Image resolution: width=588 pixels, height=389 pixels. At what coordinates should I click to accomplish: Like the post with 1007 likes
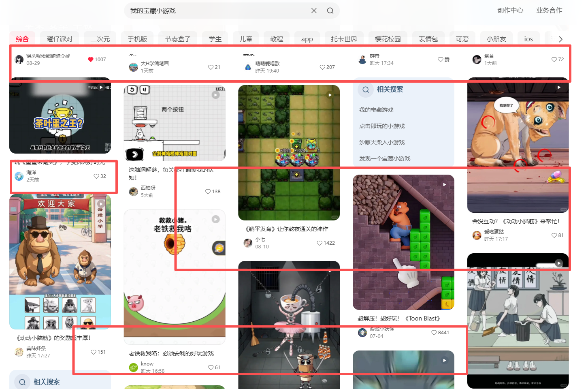coord(91,60)
